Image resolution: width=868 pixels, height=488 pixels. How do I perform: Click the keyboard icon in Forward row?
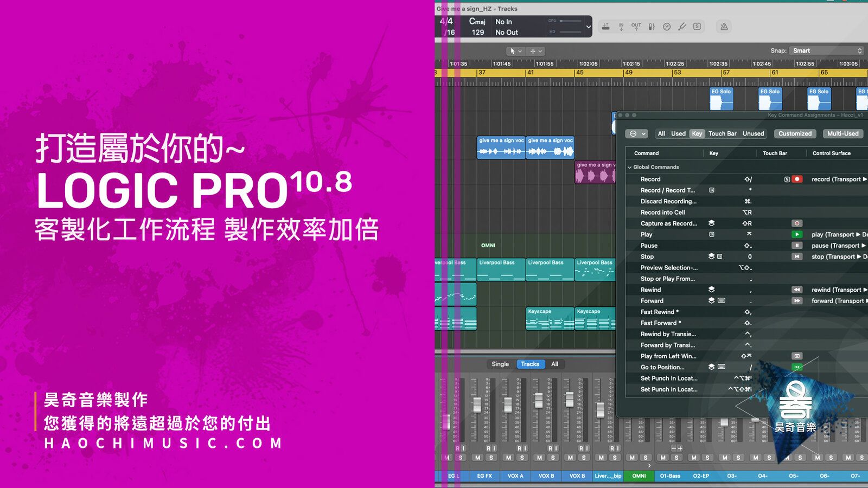pyautogui.click(x=722, y=300)
